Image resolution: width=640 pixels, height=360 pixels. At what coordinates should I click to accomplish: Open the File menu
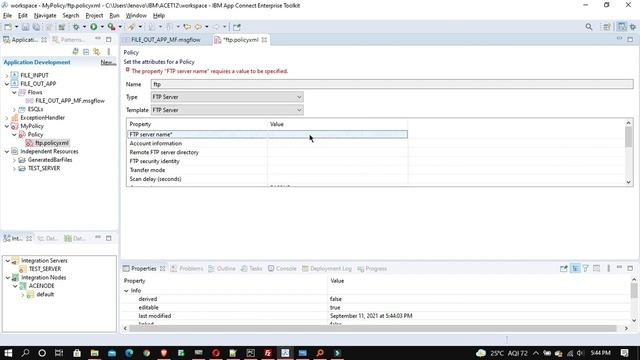pos(7,16)
